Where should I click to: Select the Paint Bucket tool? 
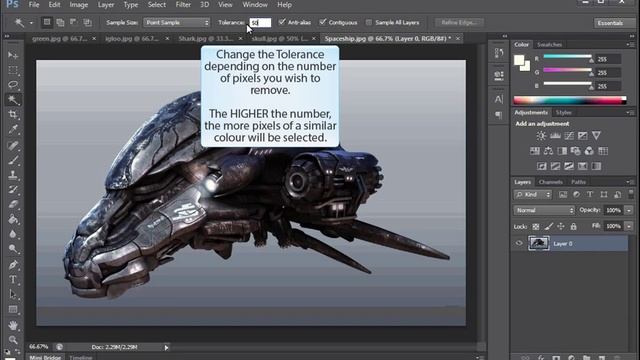tap(13, 220)
